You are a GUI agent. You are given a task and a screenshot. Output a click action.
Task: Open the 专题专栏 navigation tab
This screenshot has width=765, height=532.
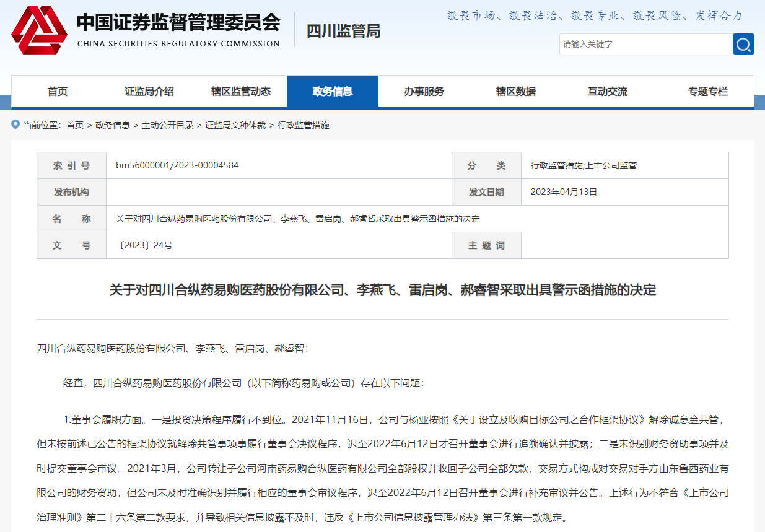coord(708,92)
